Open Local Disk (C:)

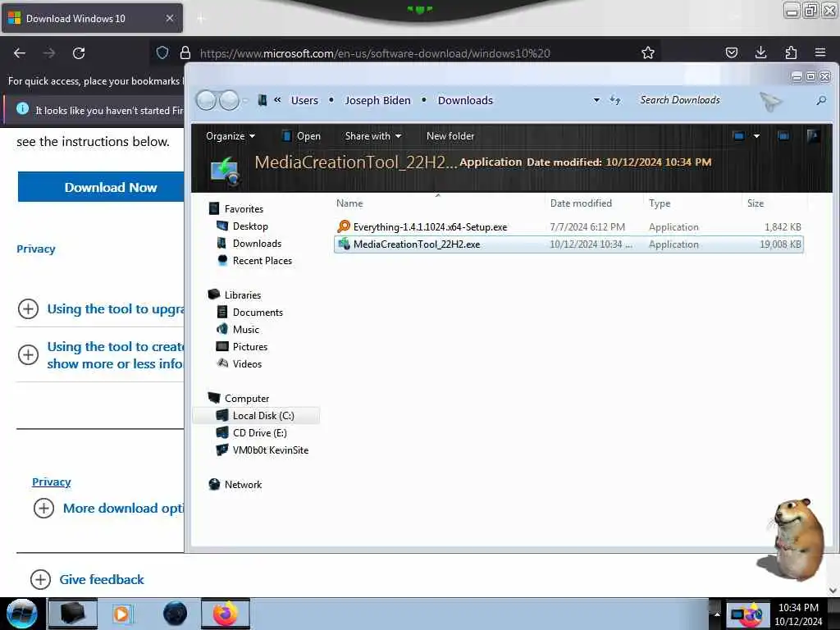pyautogui.click(x=263, y=416)
